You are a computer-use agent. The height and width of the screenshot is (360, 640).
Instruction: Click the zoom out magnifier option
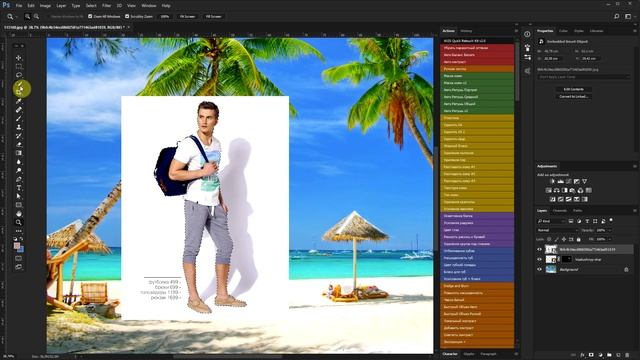coord(36,16)
